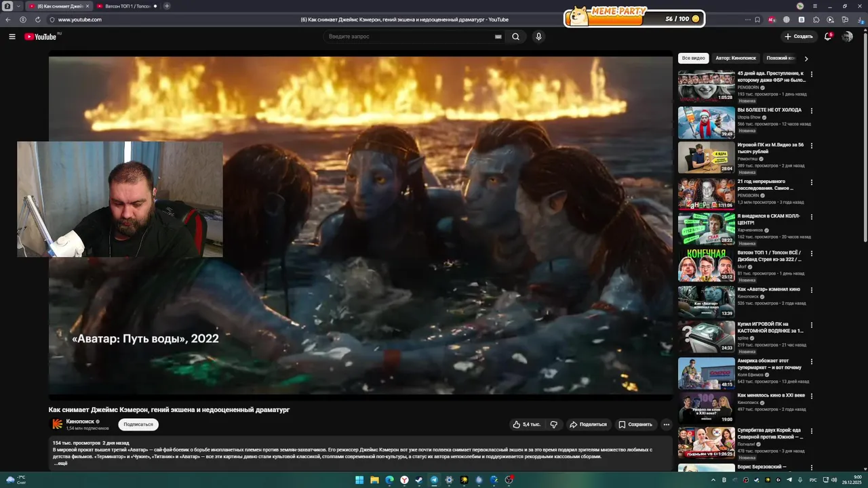868x488 pixels.
Task: Select the 'Все видео' chip
Action: [694, 58]
